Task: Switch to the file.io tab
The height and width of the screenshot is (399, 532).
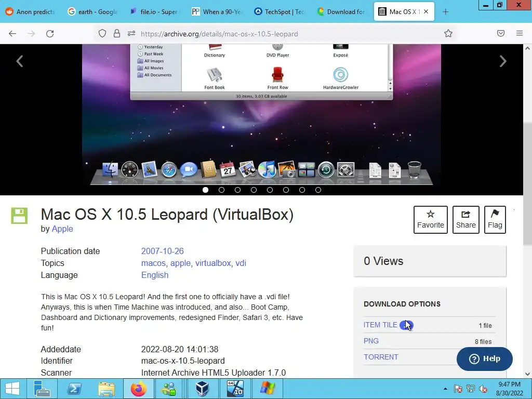Action: pyautogui.click(x=154, y=11)
